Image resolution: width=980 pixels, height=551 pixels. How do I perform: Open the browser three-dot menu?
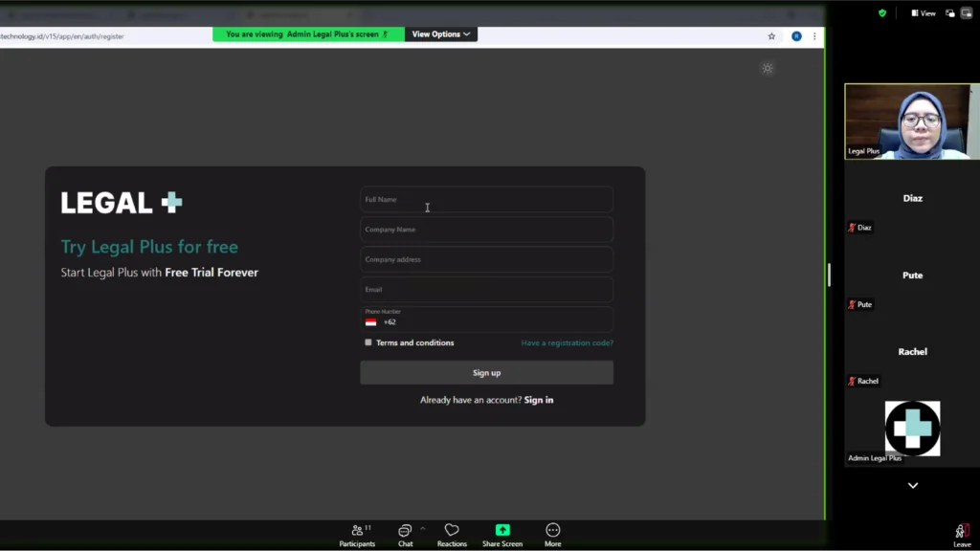pyautogui.click(x=815, y=36)
